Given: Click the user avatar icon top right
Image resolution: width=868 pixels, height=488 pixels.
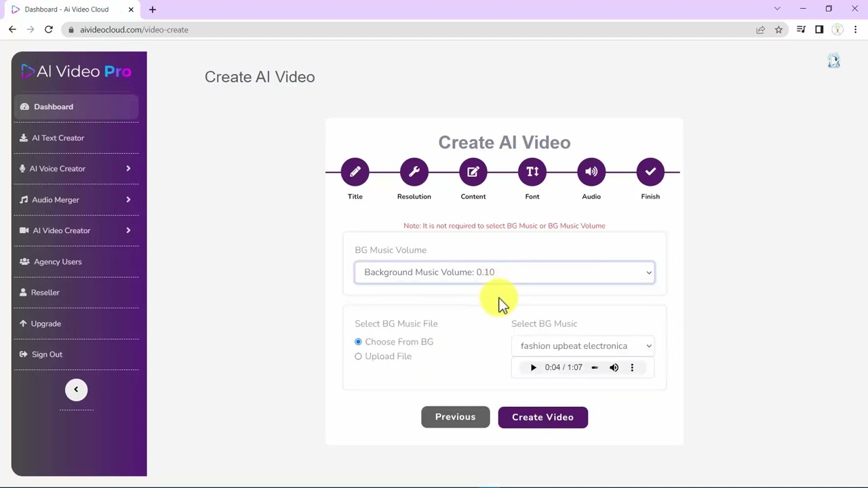Looking at the screenshot, I should tap(834, 62).
